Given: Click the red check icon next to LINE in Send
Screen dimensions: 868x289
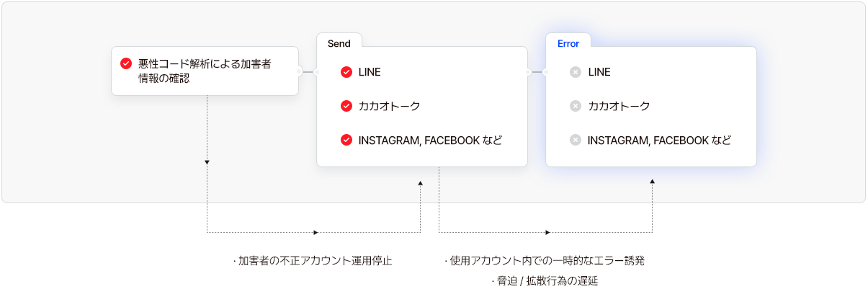Looking at the screenshot, I should click(x=346, y=72).
